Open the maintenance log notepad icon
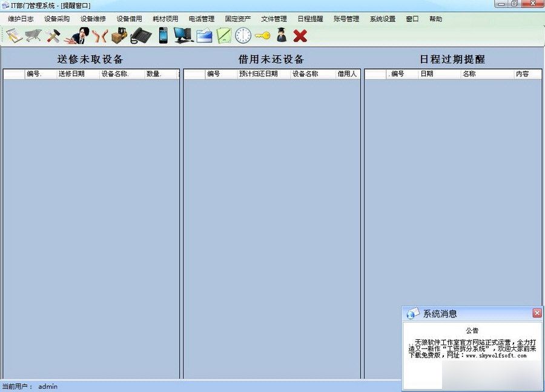 point(12,35)
